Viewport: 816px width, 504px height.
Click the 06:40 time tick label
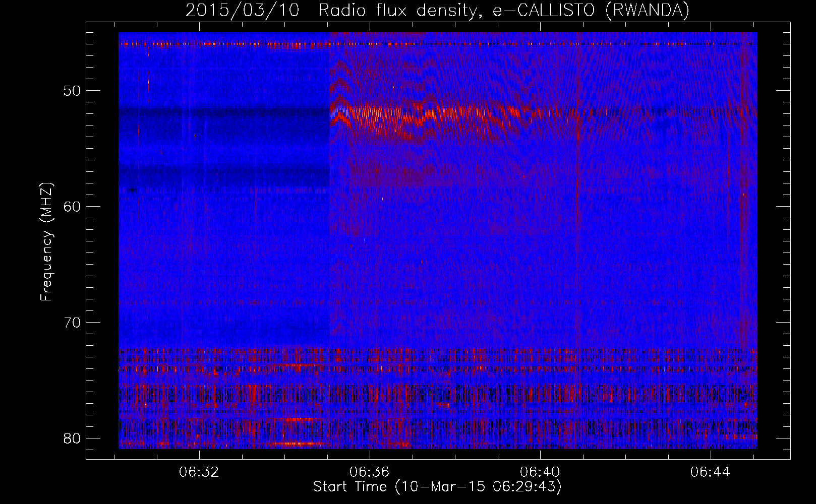tap(540, 472)
